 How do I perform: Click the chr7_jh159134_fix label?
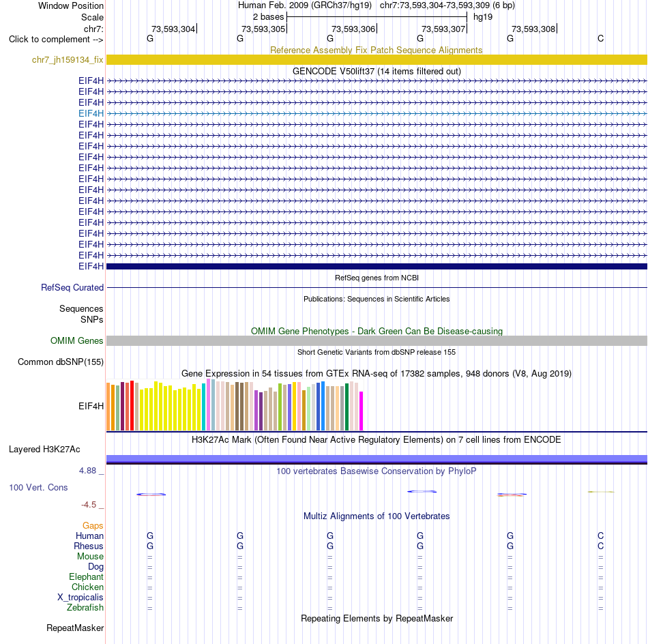point(68,59)
